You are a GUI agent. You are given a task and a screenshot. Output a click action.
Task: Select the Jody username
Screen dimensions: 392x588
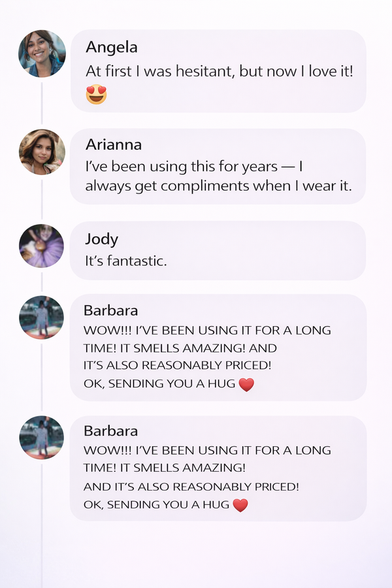click(101, 239)
